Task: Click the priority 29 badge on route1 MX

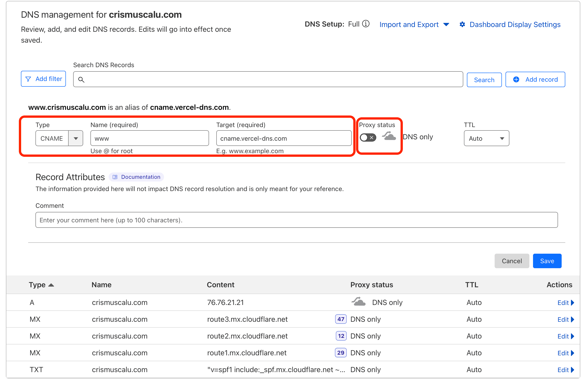Action: [340, 352]
